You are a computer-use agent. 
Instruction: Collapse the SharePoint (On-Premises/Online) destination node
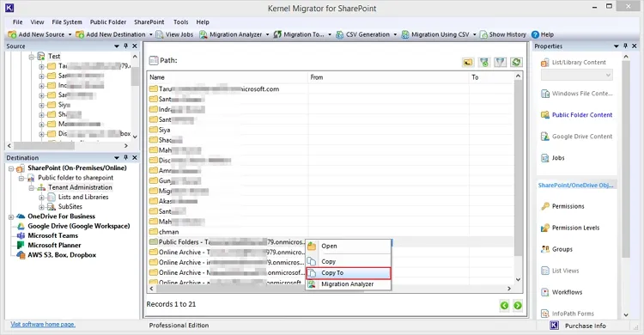[11, 168]
